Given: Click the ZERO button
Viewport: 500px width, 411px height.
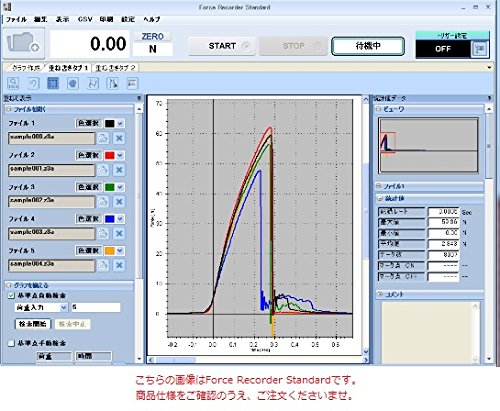Looking at the screenshot, I should [x=153, y=36].
